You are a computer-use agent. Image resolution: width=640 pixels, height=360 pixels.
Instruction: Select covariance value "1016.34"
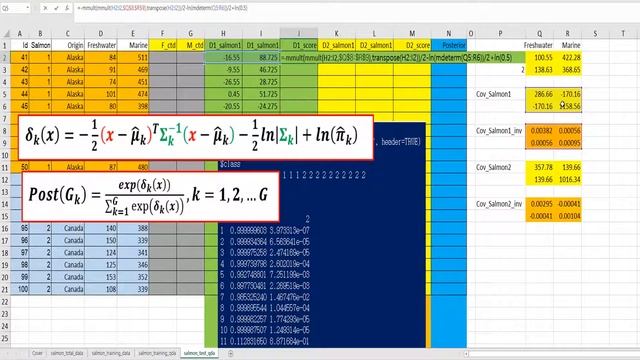pyautogui.click(x=568, y=179)
